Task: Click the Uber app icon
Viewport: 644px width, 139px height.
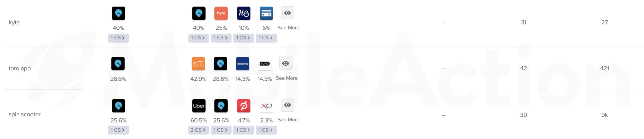Action: 199,106
